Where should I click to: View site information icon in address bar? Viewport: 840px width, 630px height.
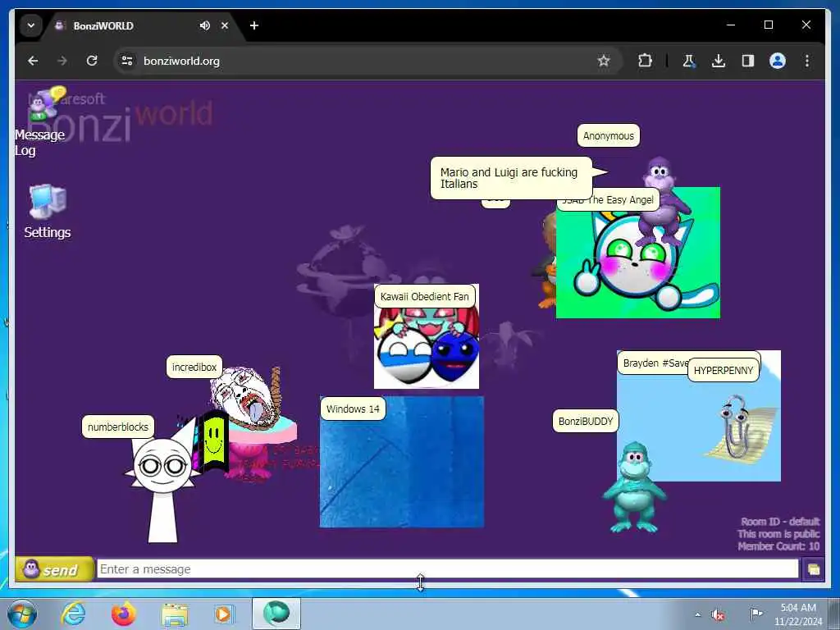pos(127,61)
